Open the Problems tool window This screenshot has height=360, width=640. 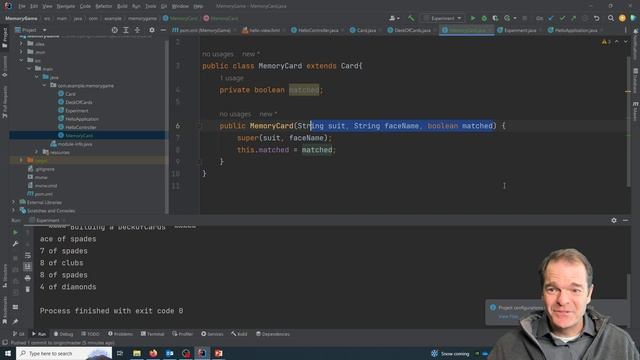tap(120, 334)
